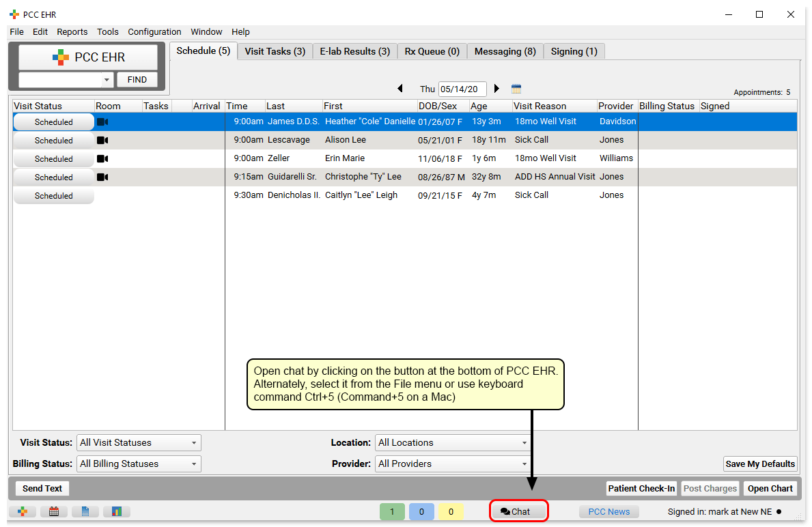Screen dimensions: 812x527
Task: Click the PCC plus icon at bottom left
Action: click(x=23, y=511)
